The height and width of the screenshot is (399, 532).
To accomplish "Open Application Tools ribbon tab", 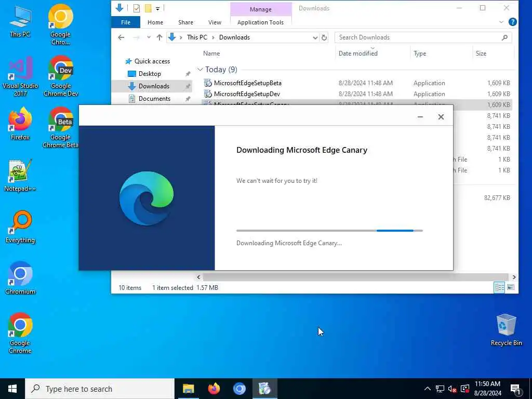I will (x=261, y=22).
